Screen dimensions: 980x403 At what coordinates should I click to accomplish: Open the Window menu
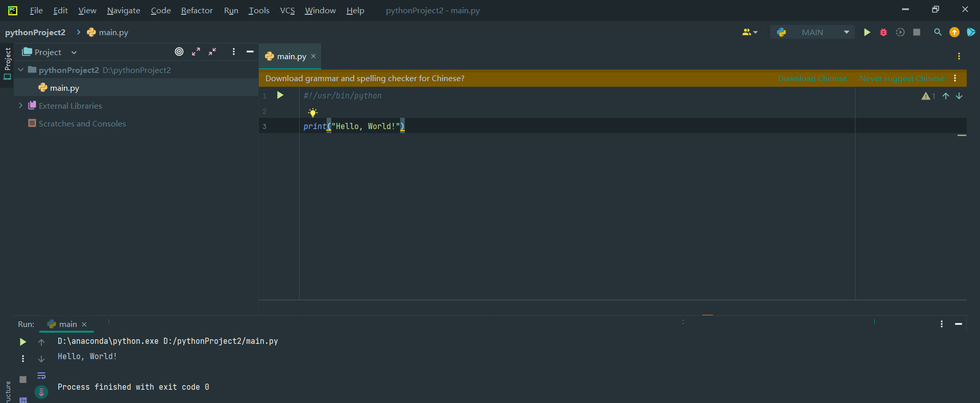(x=320, y=10)
